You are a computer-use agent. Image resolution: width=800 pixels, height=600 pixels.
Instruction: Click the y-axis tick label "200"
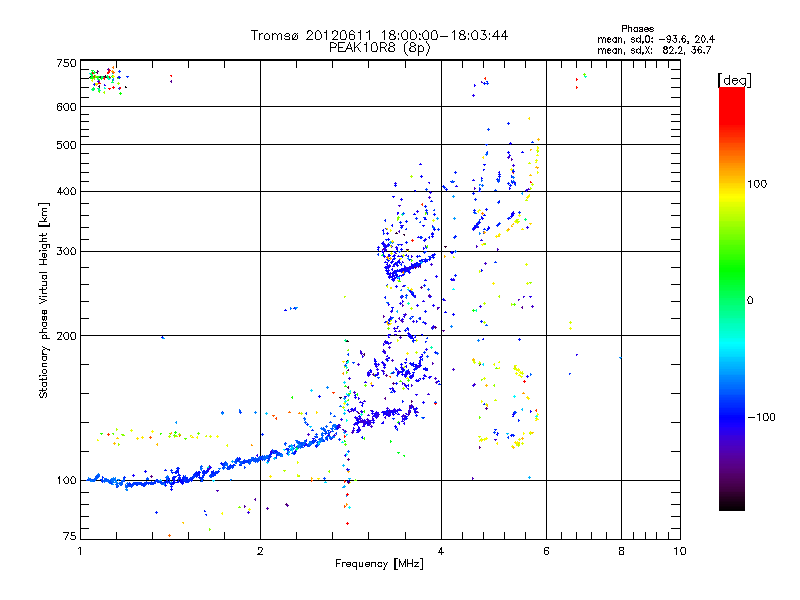(66, 336)
